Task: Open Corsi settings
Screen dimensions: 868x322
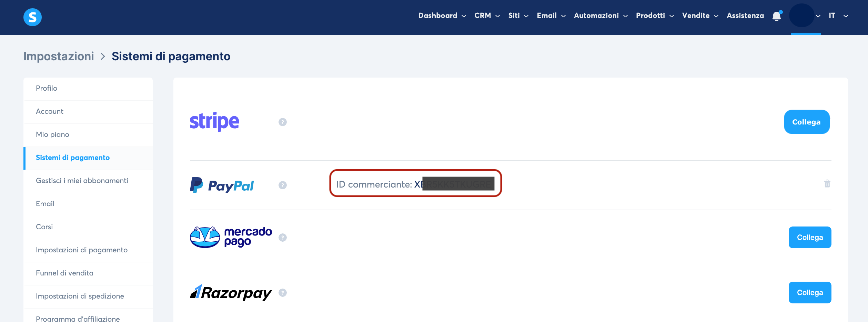Action: [x=88, y=227]
